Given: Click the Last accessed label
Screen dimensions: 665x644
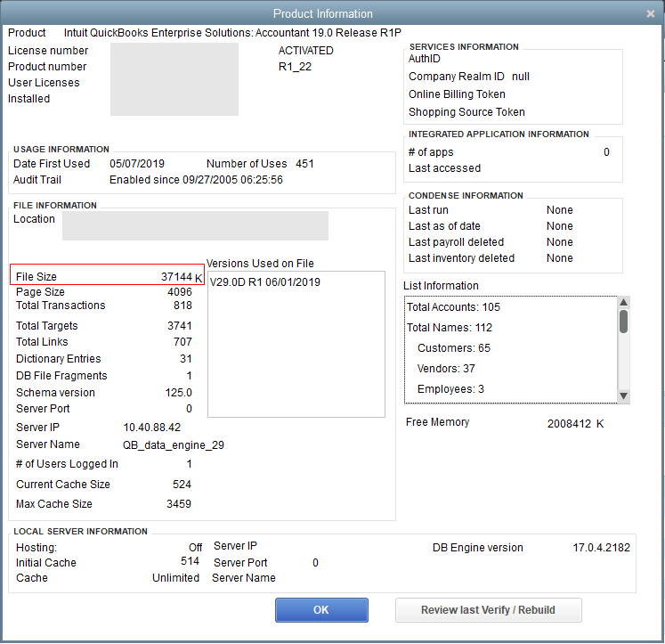Looking at the screenshot, I should click(444, 168).
